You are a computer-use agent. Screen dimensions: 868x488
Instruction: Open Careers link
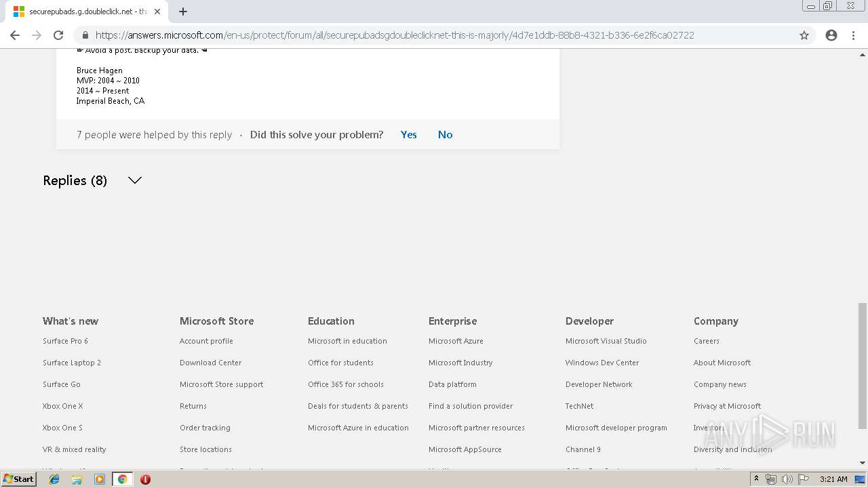click(707, 341)
